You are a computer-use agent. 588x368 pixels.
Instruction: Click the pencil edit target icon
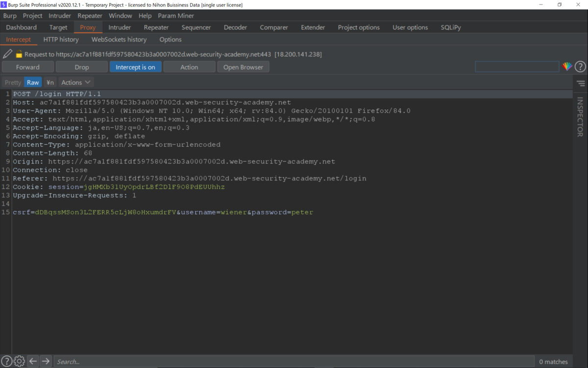tap(7, 54)
